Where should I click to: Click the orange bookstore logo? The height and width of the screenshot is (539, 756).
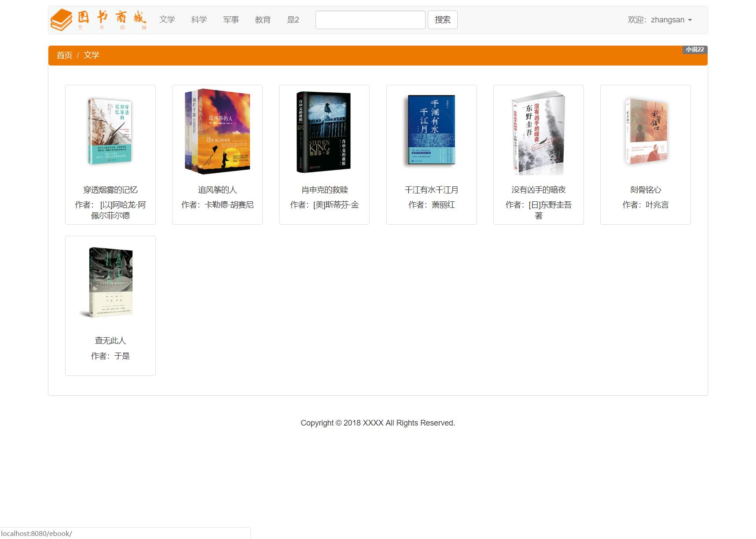point(98,20)
